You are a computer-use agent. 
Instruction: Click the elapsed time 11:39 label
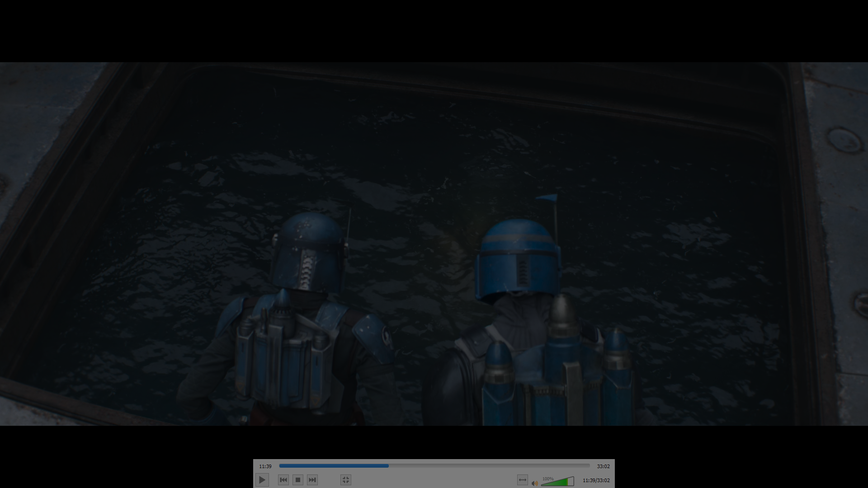pyautogui.click(x=265, y=466)
